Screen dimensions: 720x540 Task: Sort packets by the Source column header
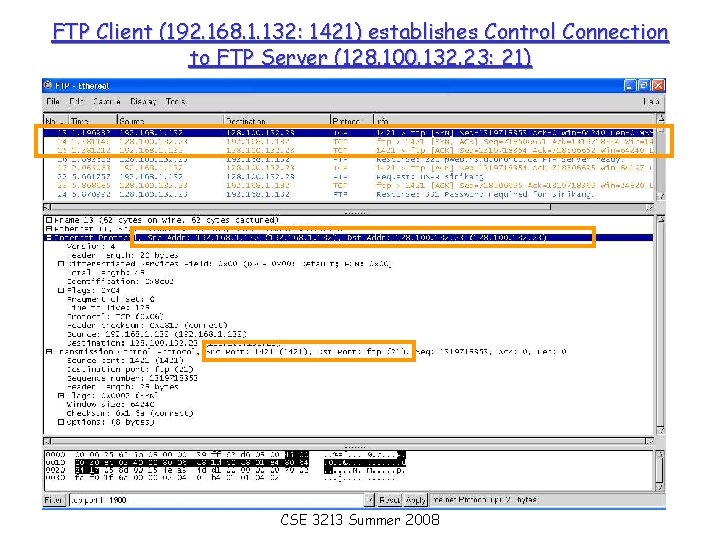click(170, 120)
